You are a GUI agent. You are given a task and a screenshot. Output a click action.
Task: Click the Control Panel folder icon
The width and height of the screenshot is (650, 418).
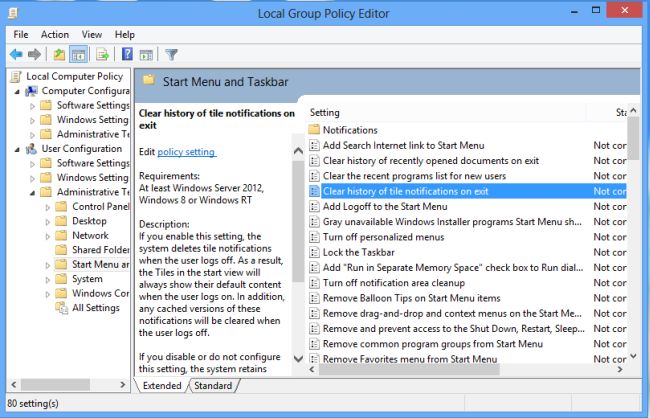[61, 206]
